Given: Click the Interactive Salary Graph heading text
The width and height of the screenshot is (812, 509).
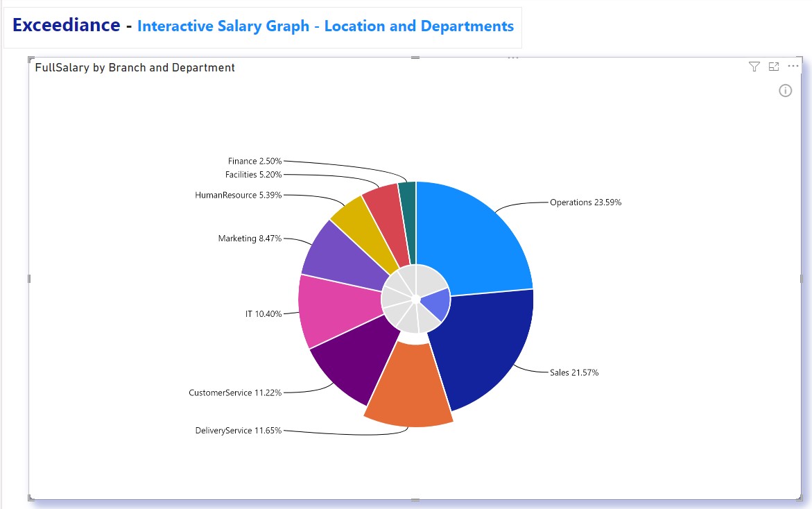Looking at the screenshot, I should tap(325, 26).
